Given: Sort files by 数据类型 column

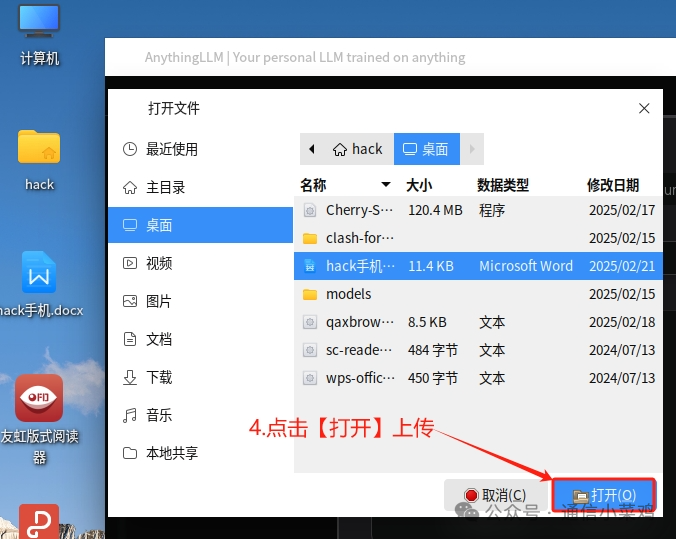Looking at the screenshot, I should pyautogui.click(x=503, y=185).
